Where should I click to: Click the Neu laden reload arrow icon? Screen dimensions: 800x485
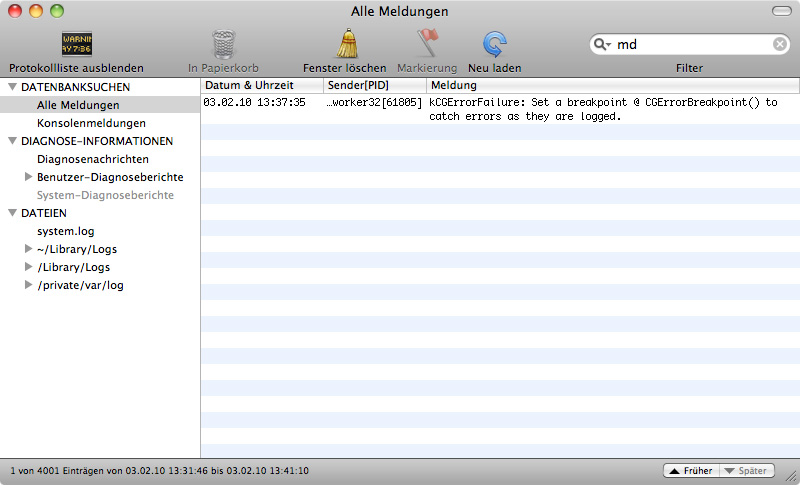pyautogui.click(x=494, y=44)
